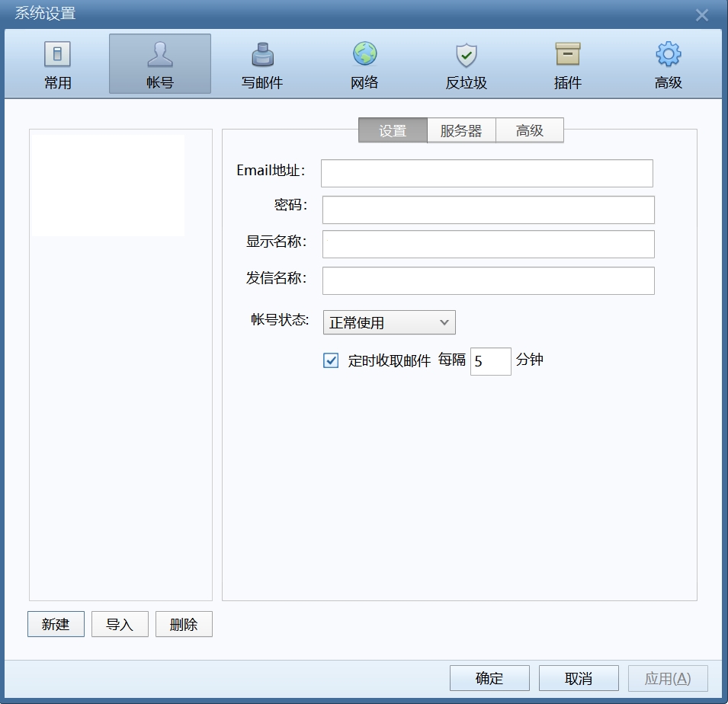Click the interval minutes field showing 5
Viewport: 728px width, 704px height.
click(x=491, y=361)
